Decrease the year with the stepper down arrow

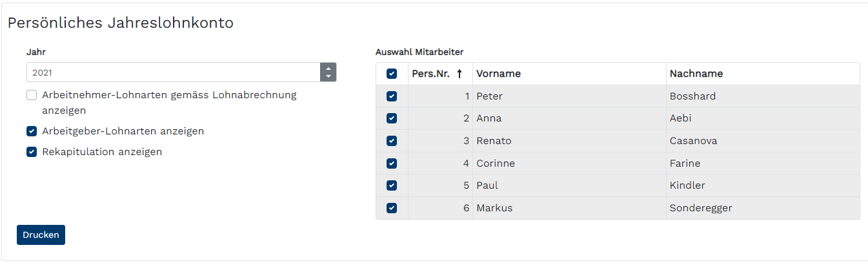328,76
